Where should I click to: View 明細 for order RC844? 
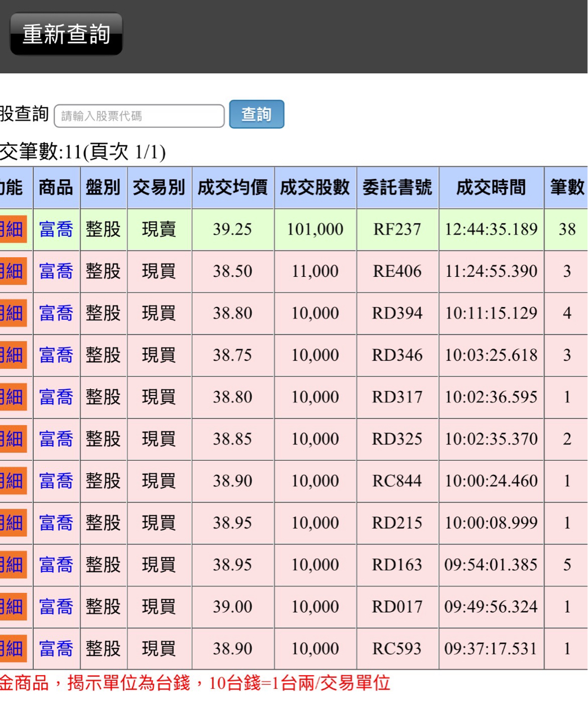tap(13, 481)
